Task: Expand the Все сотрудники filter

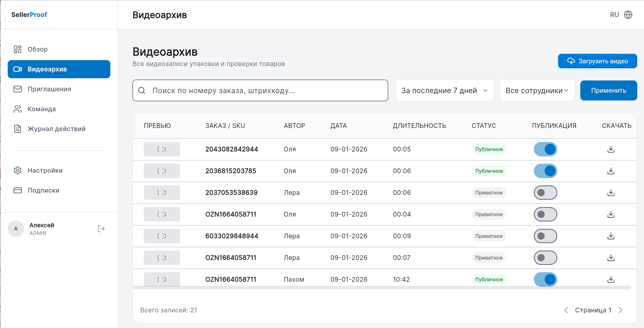Action: click(537, 90)
